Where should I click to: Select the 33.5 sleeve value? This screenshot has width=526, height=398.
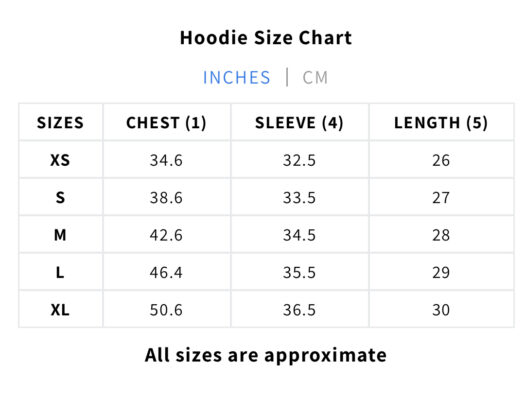click(299, 198)
